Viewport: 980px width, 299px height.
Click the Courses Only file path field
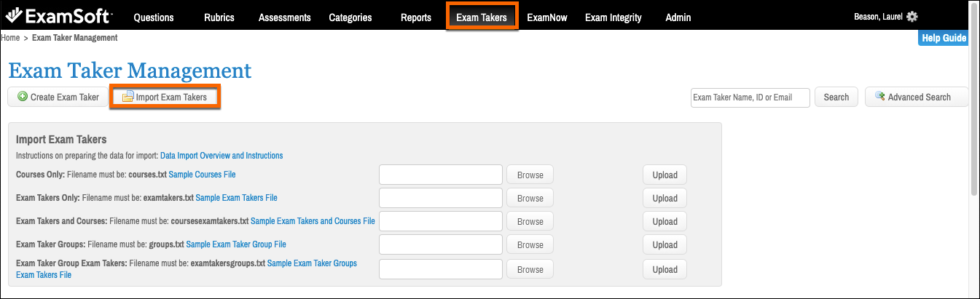pyautogui.click(x=441, y=175)
